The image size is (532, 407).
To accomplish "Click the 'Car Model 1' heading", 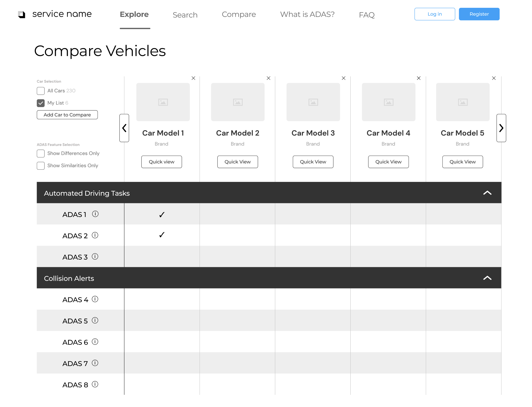I will click(163, 133).
